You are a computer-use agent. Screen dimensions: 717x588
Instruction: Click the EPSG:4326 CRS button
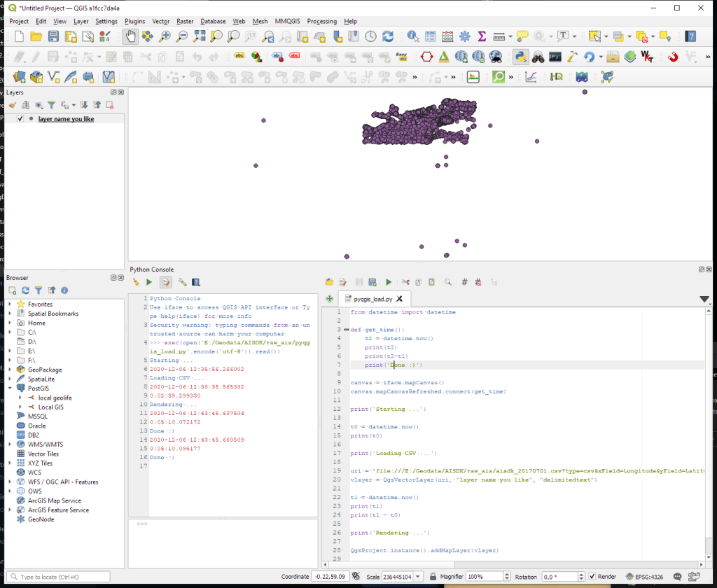[x=644, y=577]
